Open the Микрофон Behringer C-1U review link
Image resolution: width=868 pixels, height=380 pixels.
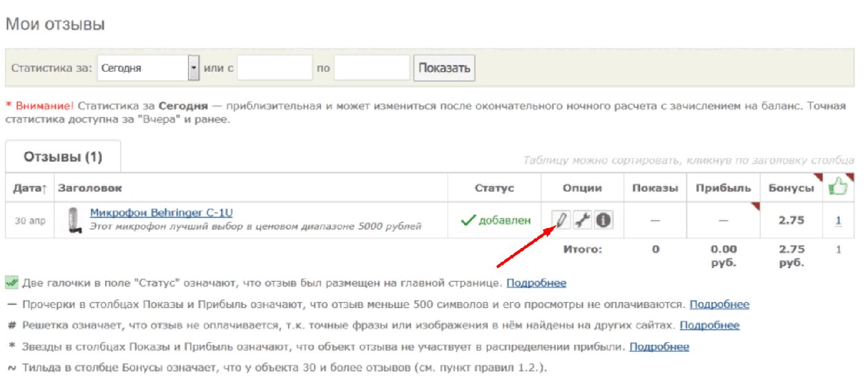[166, 212]
